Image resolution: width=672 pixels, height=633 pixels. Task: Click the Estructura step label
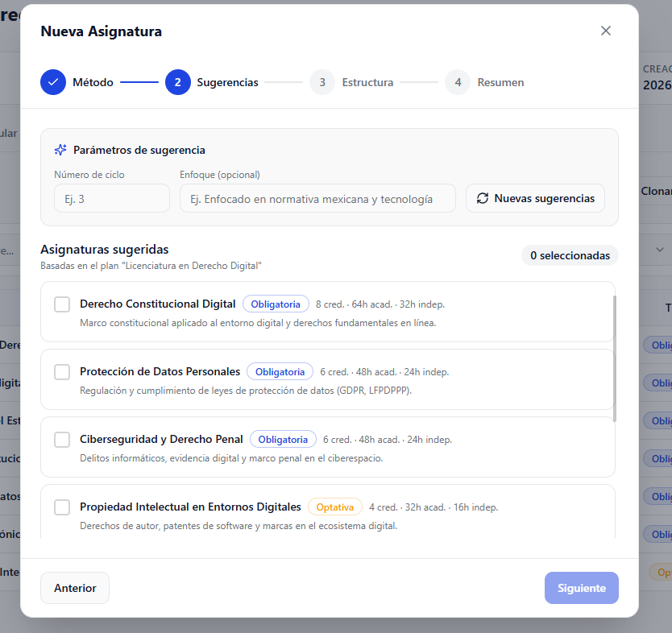pos(367,82)
